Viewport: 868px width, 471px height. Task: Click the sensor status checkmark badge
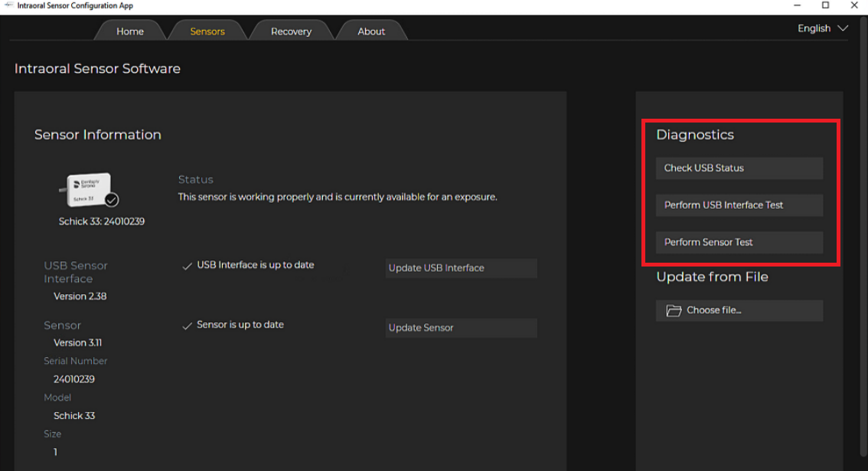click(x=111, y=199)
